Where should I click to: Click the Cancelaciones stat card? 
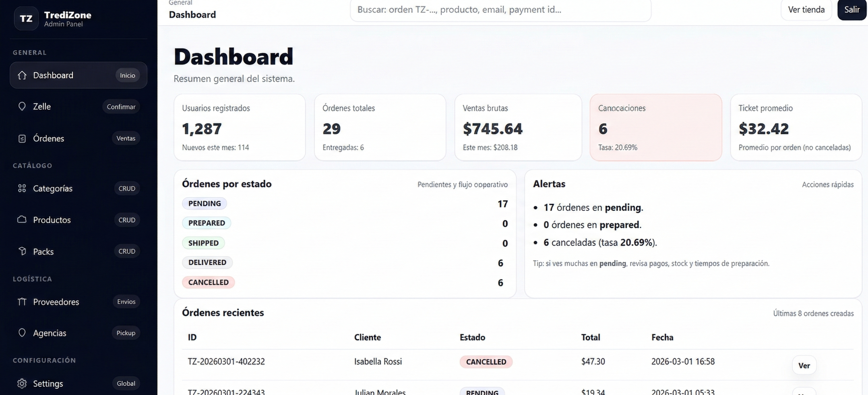655,127
